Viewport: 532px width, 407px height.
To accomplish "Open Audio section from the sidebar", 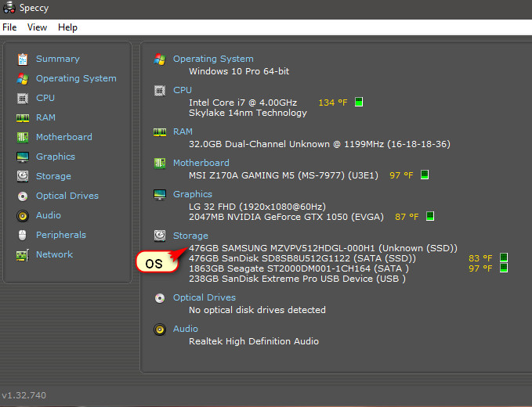I will click(48, 215).
